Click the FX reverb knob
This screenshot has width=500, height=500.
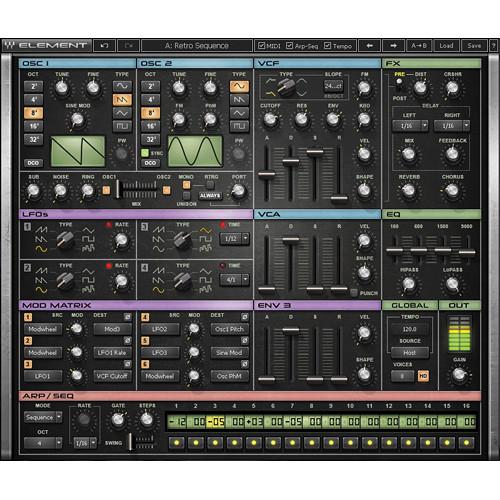tap(409, 190)
